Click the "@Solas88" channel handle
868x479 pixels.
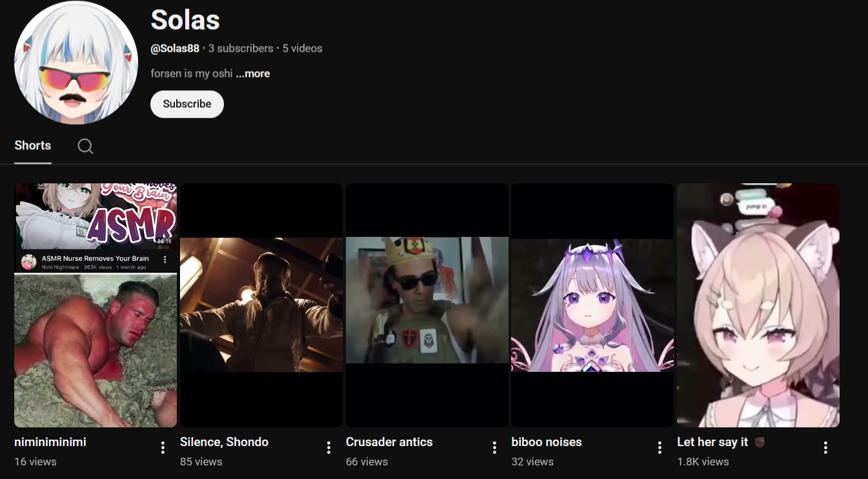(175, 48)
